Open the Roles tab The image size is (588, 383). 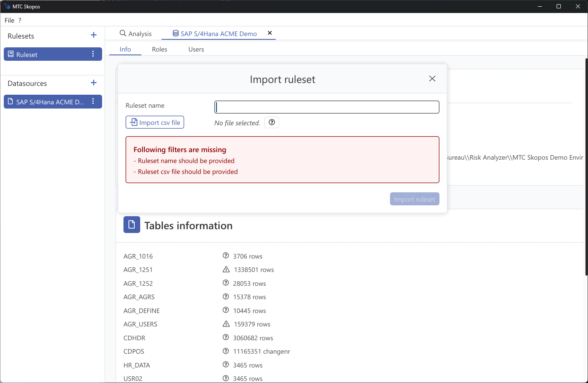click(159, 49)
